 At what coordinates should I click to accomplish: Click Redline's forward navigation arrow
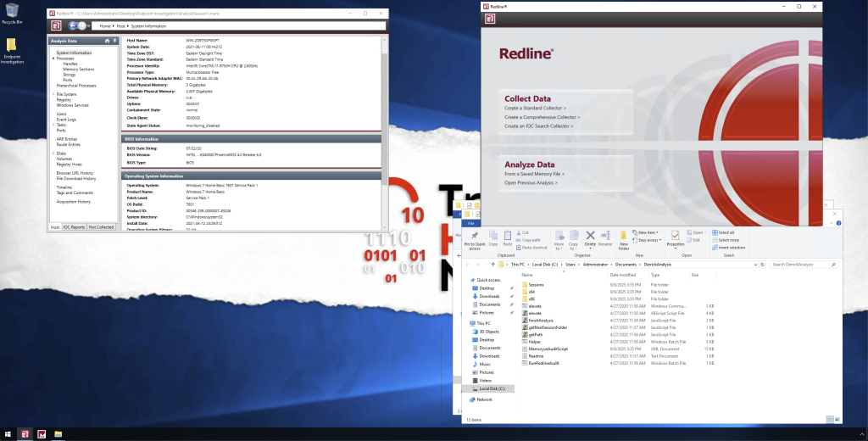coord(82,25)
